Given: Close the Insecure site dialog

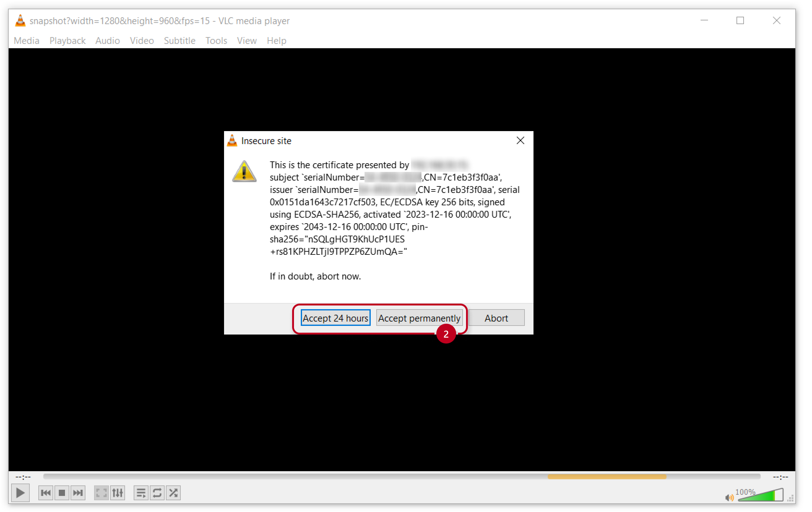Looking at the screenshot, I should click(x=520, y=140).
